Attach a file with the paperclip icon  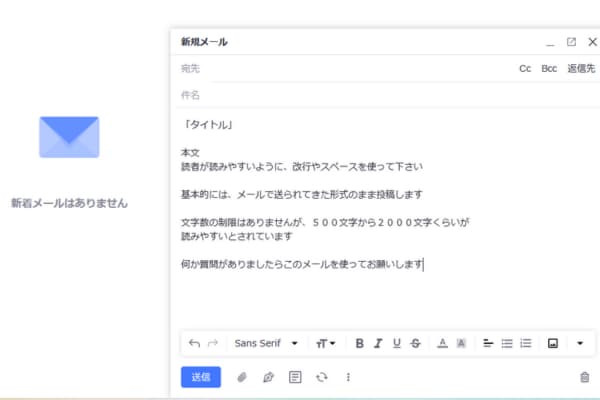[241, 377]
